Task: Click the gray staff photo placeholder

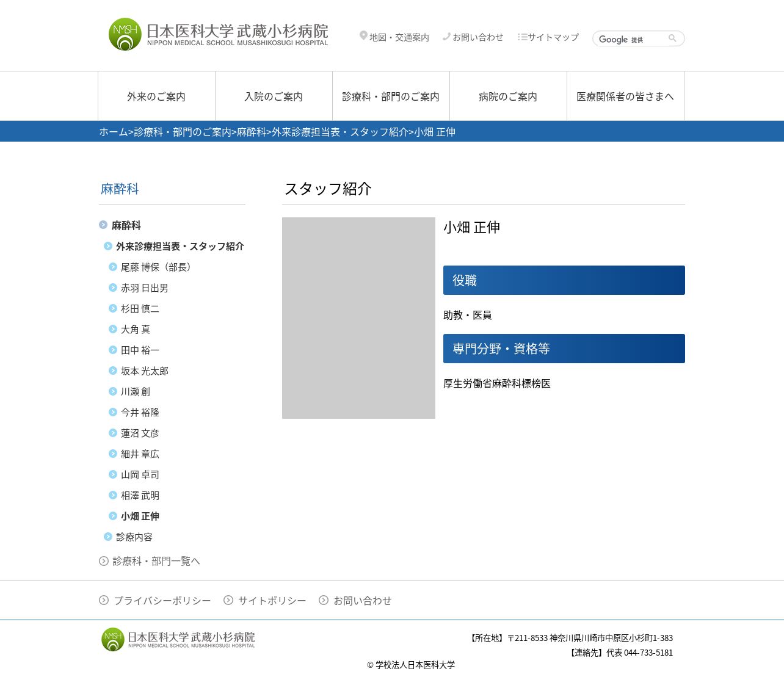Action: point(358,318)
